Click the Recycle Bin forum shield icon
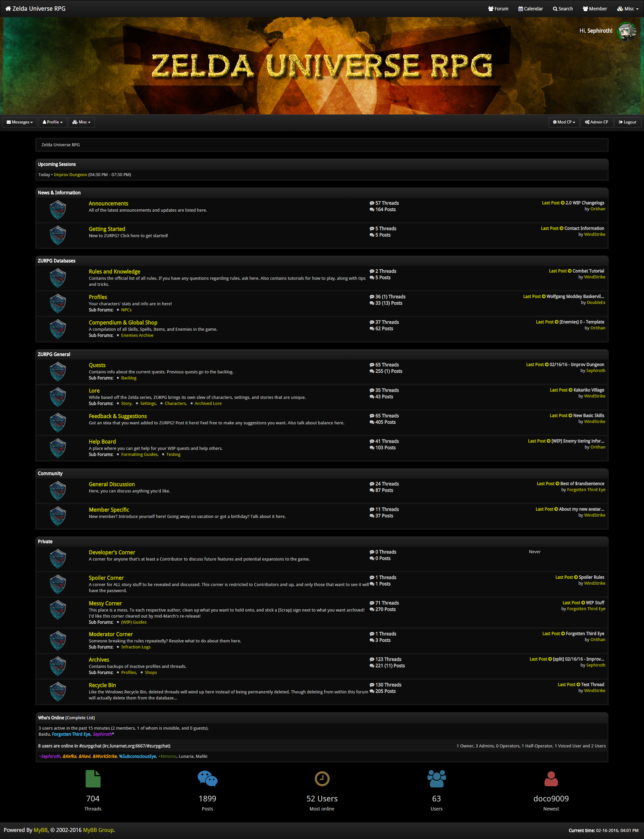 [58, 692]
